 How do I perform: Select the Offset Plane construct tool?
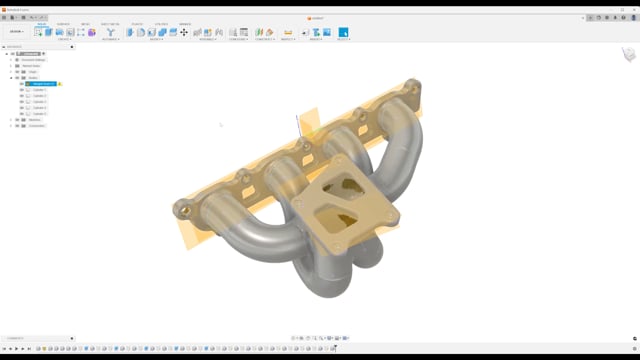(x=259, y=32)
